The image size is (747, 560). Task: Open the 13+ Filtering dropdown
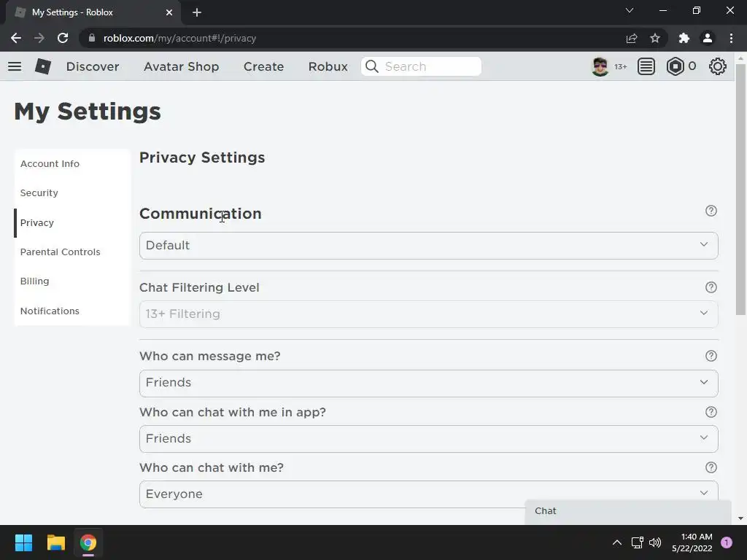[x=428, y=314]
